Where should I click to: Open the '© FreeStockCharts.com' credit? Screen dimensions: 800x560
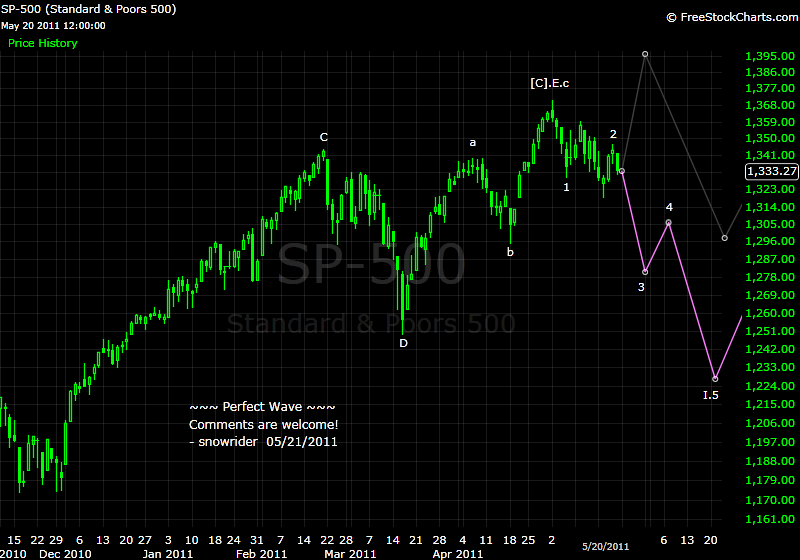pos(732,17)
